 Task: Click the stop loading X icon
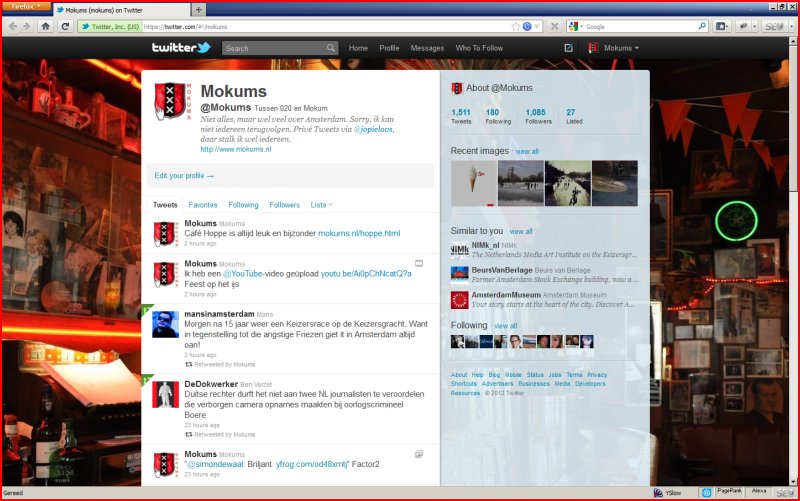pyautogui.click(x=555, y=27)
